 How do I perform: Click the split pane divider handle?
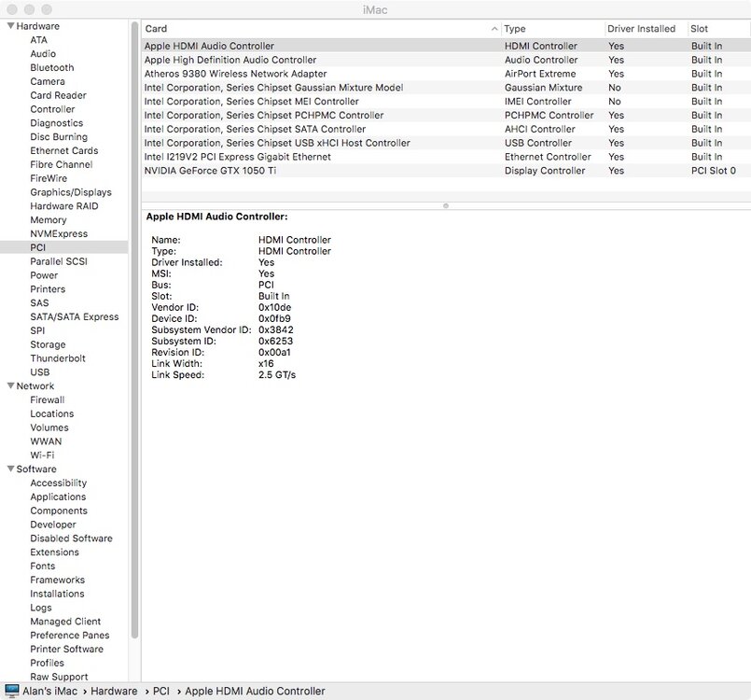click(446, 205)
